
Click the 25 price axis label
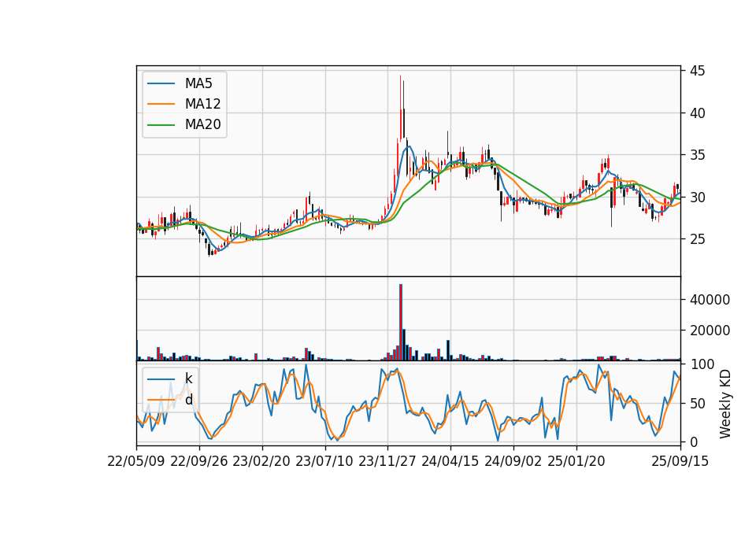(697, 239)
